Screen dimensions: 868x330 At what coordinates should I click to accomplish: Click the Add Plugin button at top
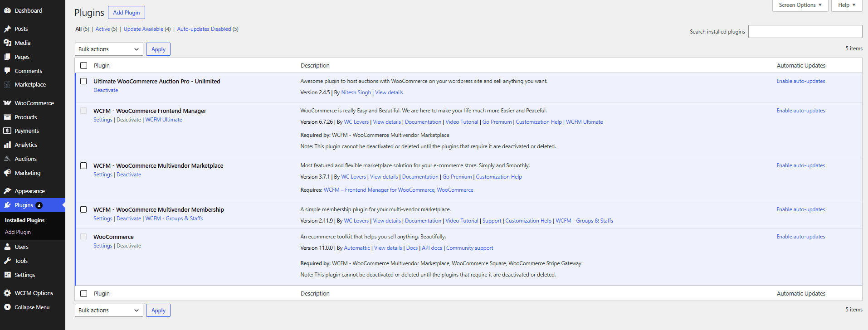[x=127, y=12]
